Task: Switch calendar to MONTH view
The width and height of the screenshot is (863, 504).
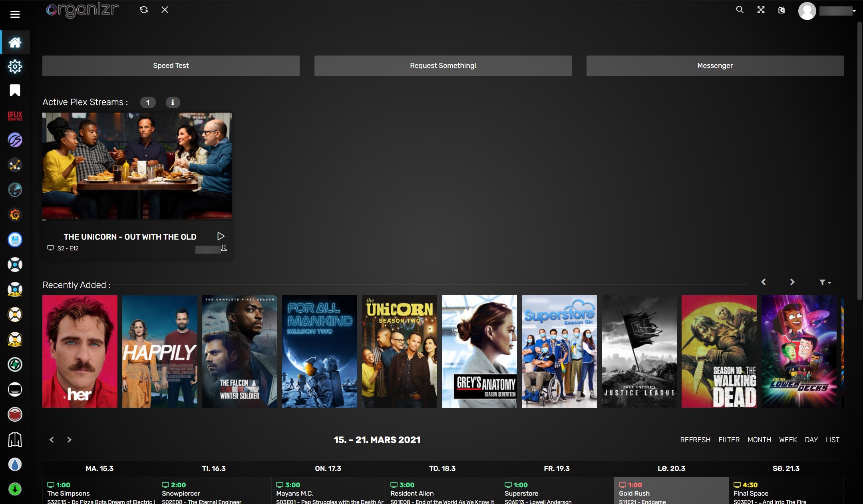Action: 759,440
